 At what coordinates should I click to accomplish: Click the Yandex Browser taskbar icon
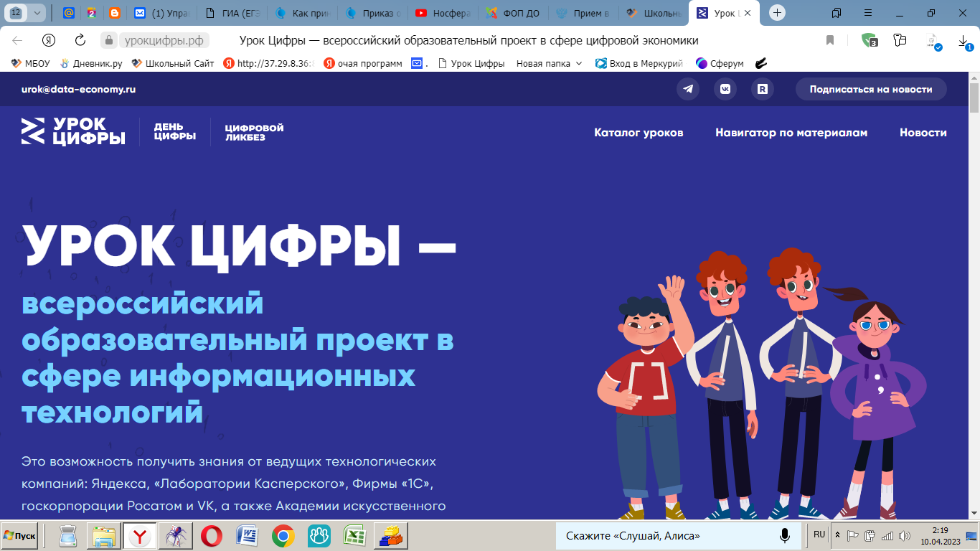140,535
